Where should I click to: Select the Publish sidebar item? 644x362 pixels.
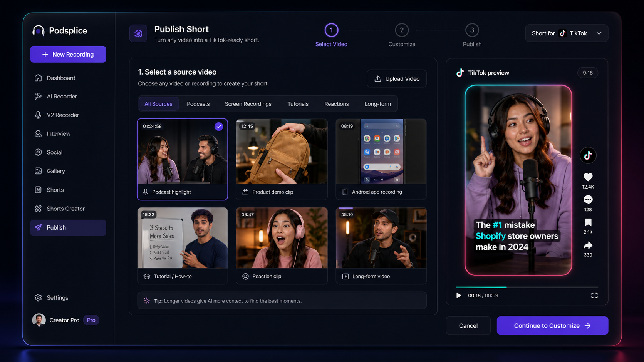click(68, 228)
